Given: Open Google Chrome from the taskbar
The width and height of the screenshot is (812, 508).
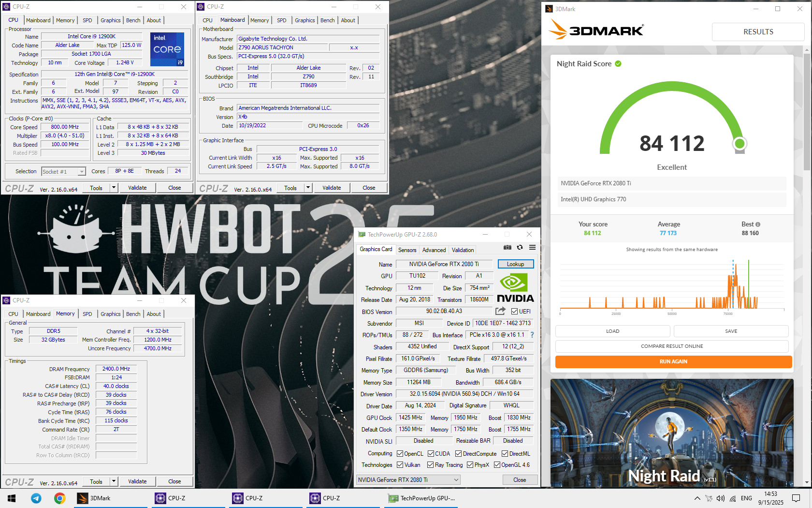Looking at the screenshot, I should pos(60,498).
